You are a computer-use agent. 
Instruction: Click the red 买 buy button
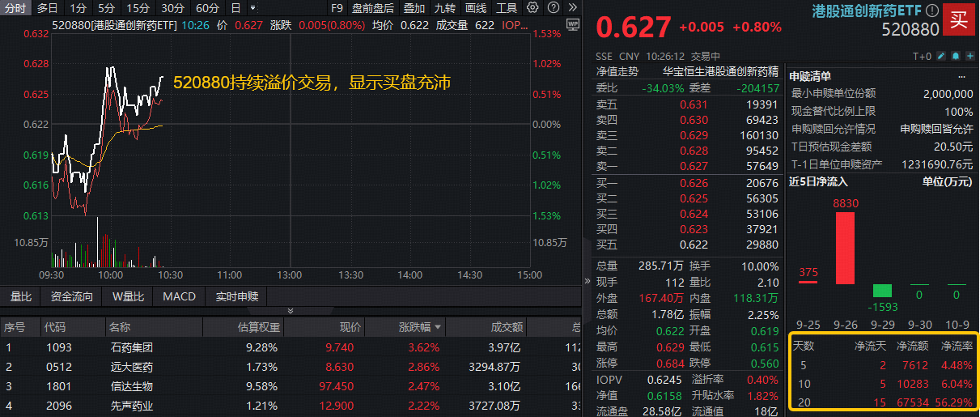(959, 20)
